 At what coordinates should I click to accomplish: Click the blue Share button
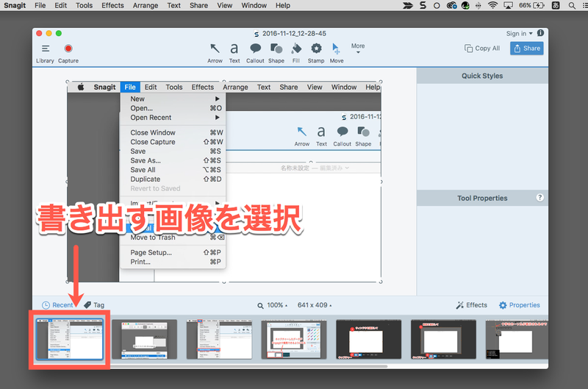(x=527, y=49)
